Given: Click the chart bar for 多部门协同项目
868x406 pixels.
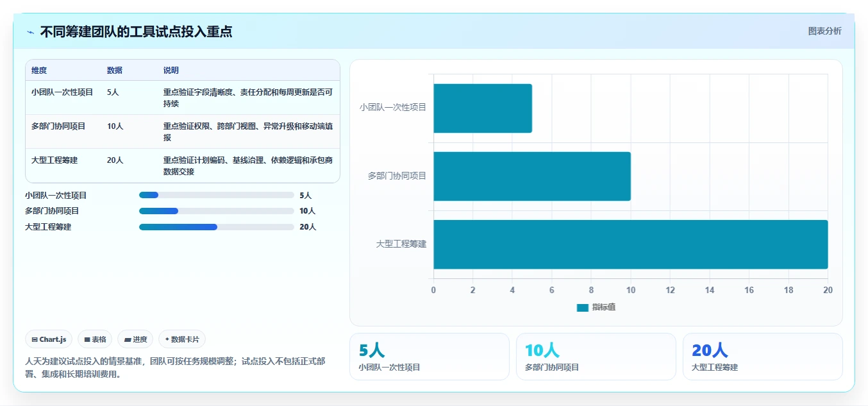Looking at the screenshot, I should tap(532, 176).
